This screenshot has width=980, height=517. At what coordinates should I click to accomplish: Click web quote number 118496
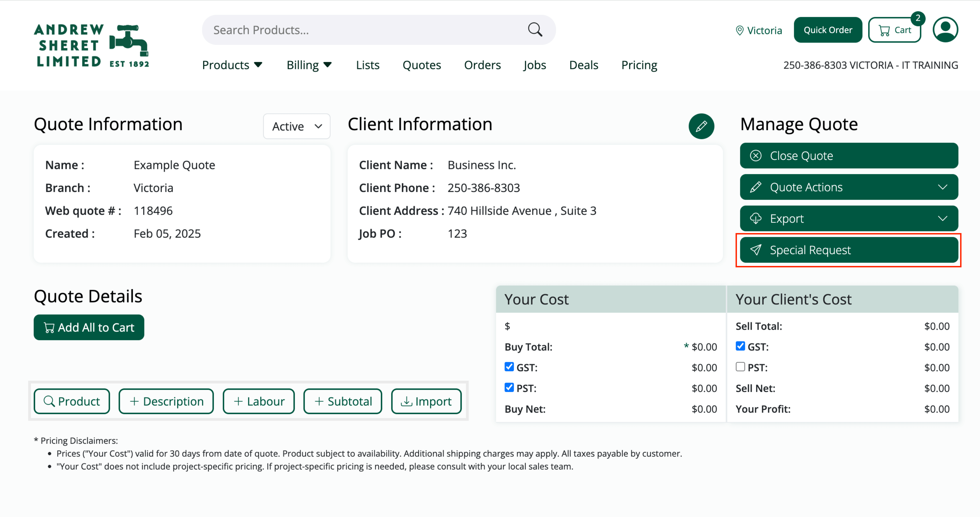153,210
